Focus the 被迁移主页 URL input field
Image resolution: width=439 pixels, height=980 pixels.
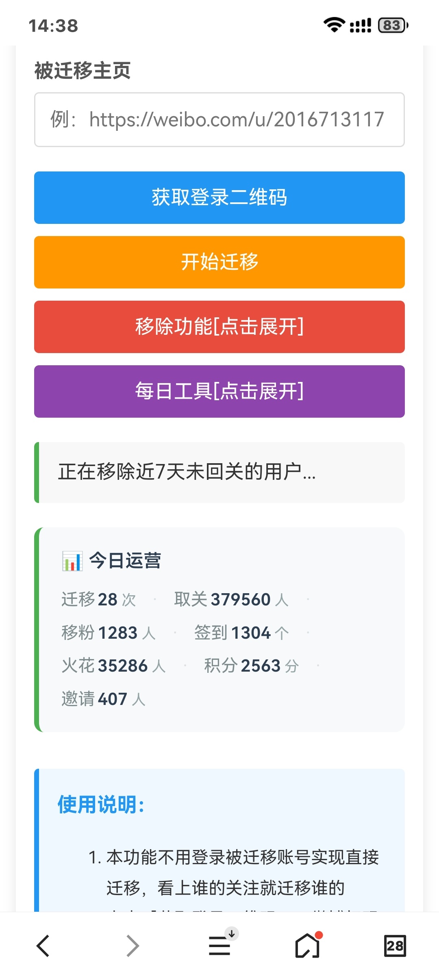pos(219,119)
